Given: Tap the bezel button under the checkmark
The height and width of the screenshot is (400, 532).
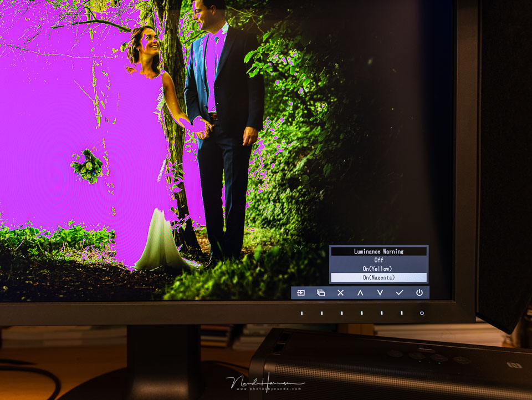Looking at the screenshot, I should [x=402, y=313].
